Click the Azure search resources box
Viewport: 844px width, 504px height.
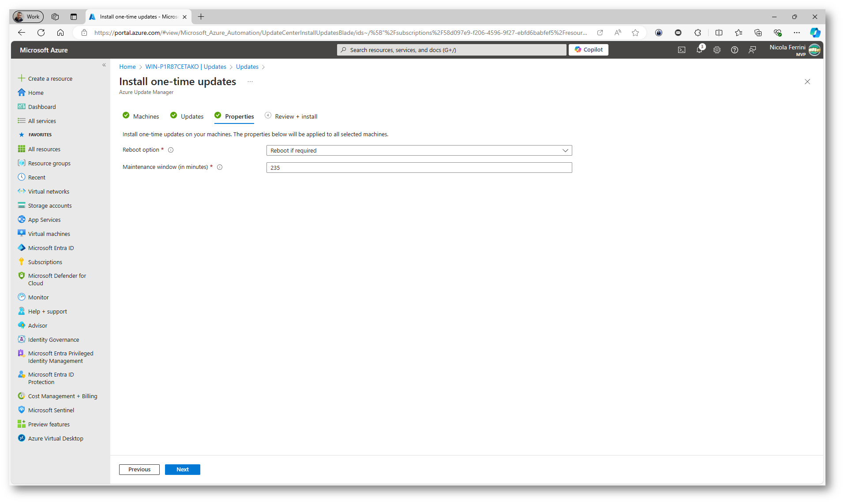pos(452,50)
